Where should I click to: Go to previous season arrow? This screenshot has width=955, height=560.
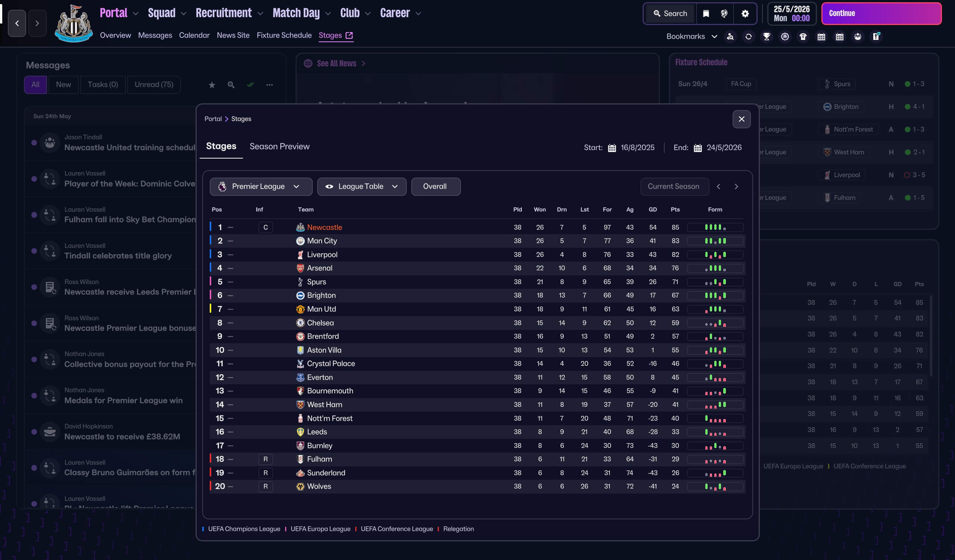click(718, 187)
